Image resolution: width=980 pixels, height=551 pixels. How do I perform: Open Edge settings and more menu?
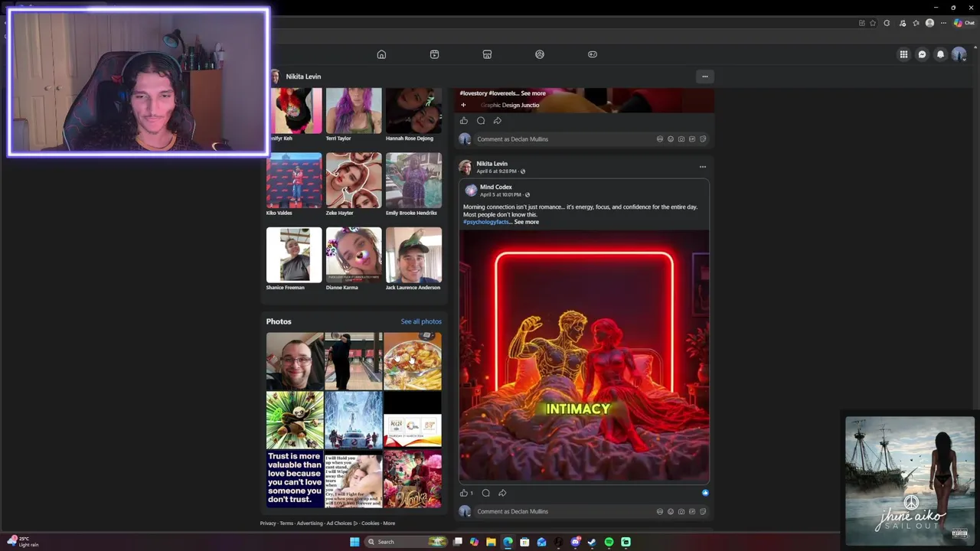click(943, 23)
